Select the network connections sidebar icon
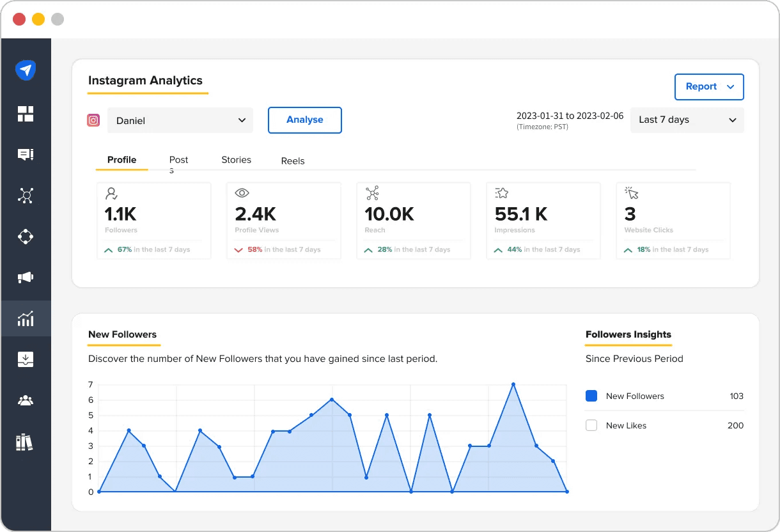 pyautogui.click(x=26, y=195)
